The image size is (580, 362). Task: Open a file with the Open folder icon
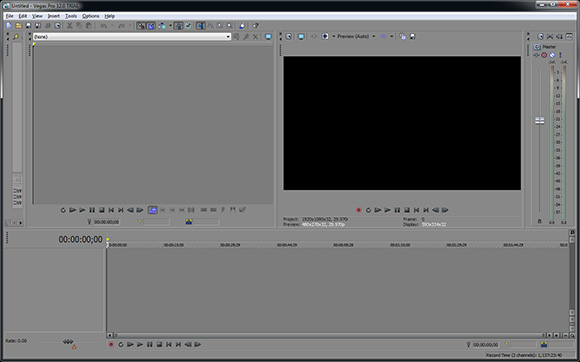[18, 26]
